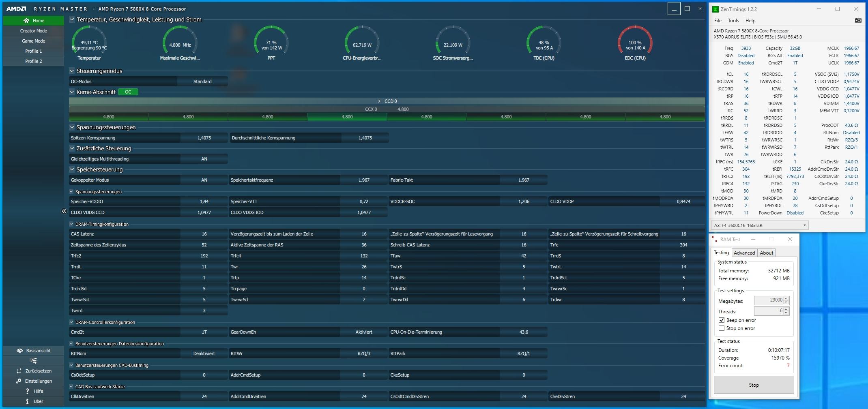Collapse the DRAM-Timingkonfiguration section
The height and width of the screenshot is (409, 868).
pyautogui.click(x=71, y=224)
